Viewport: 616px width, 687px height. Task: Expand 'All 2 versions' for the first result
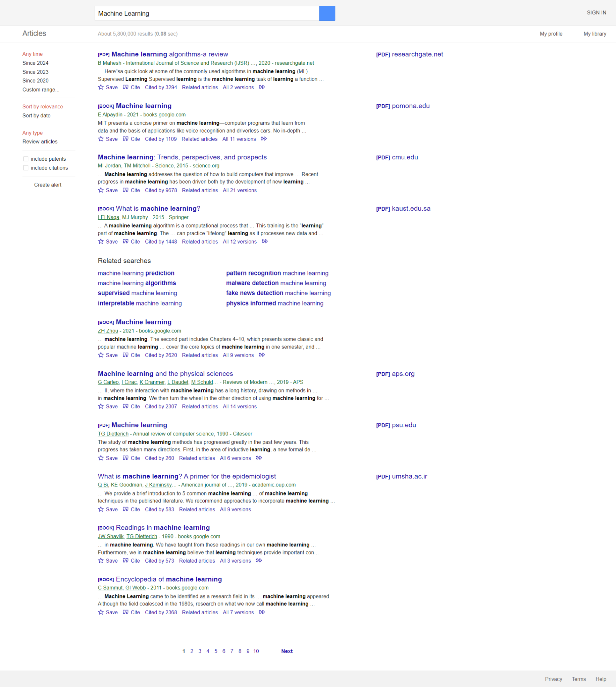pyautogui.click(x=238, y=87)
